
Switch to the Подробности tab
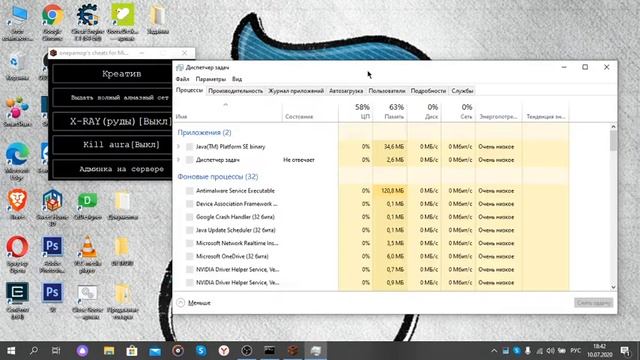(428, 91)
